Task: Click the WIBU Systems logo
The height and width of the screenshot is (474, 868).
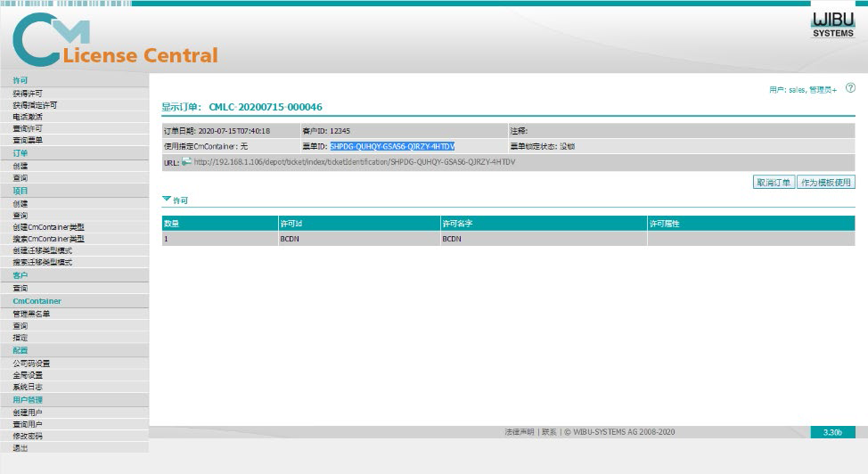Action: click(x=833, y=25)
